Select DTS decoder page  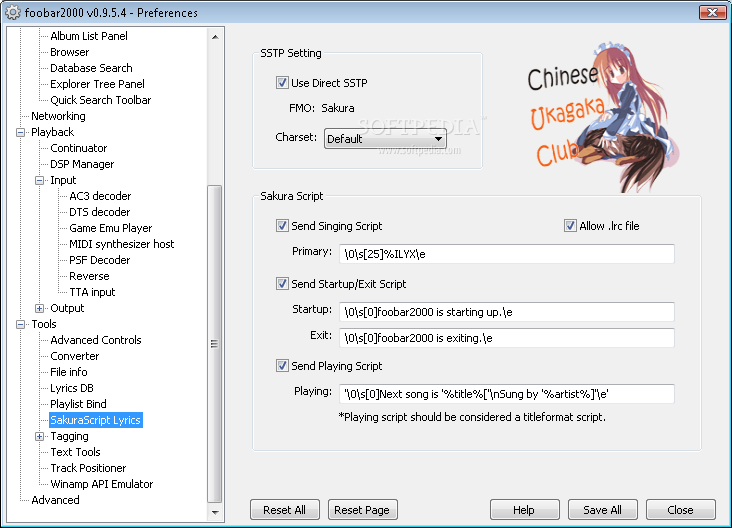[x=99, y=212]
